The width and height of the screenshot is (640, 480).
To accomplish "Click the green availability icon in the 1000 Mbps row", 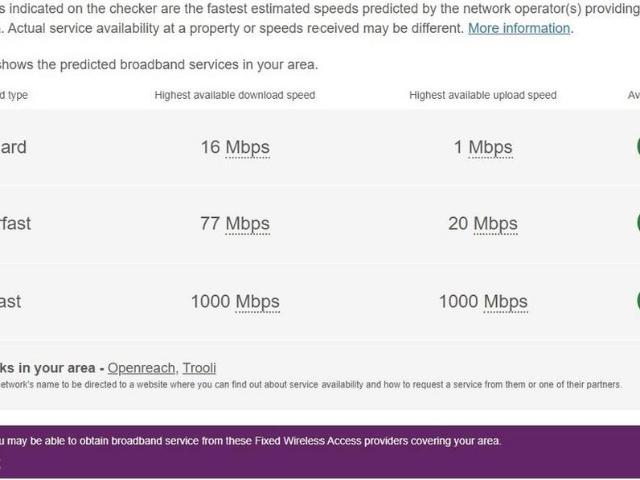I will [637, 300].
